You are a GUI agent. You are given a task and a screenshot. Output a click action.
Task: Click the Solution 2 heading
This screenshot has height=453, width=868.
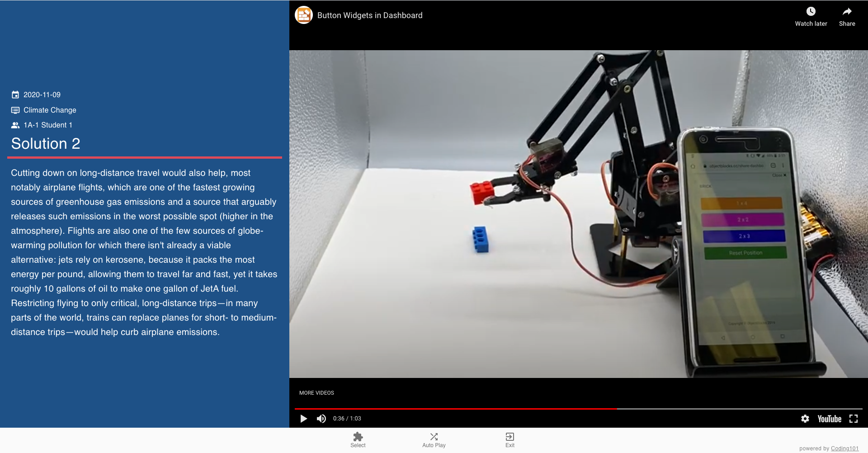pos(46,144)
